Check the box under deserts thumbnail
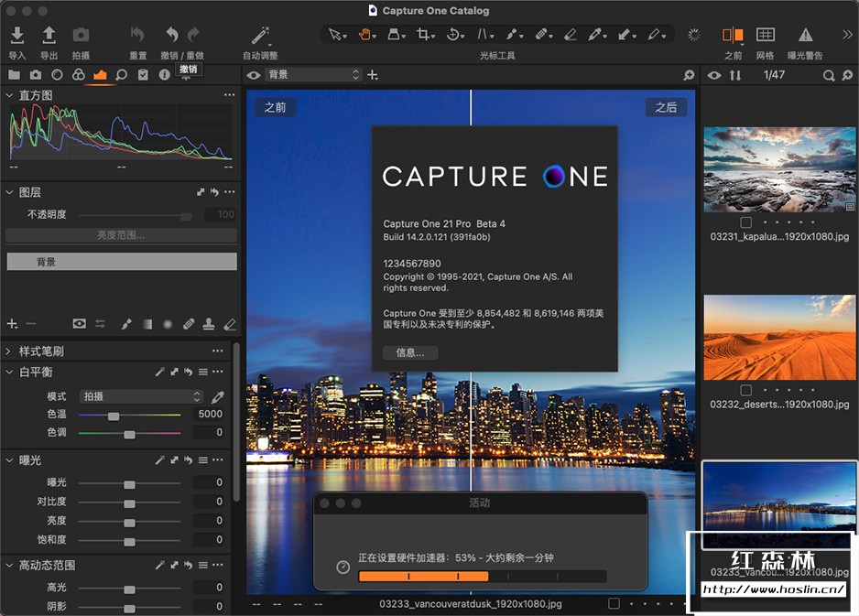 (x=746, y=390)
